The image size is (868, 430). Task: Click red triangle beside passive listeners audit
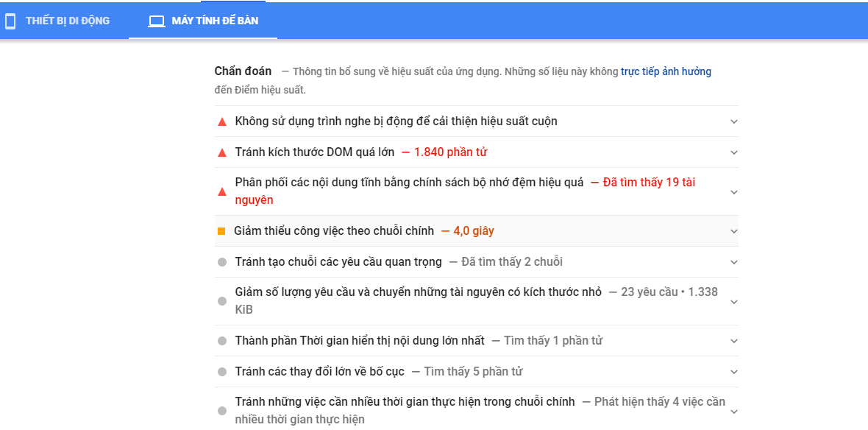click(x=222, y=122)
